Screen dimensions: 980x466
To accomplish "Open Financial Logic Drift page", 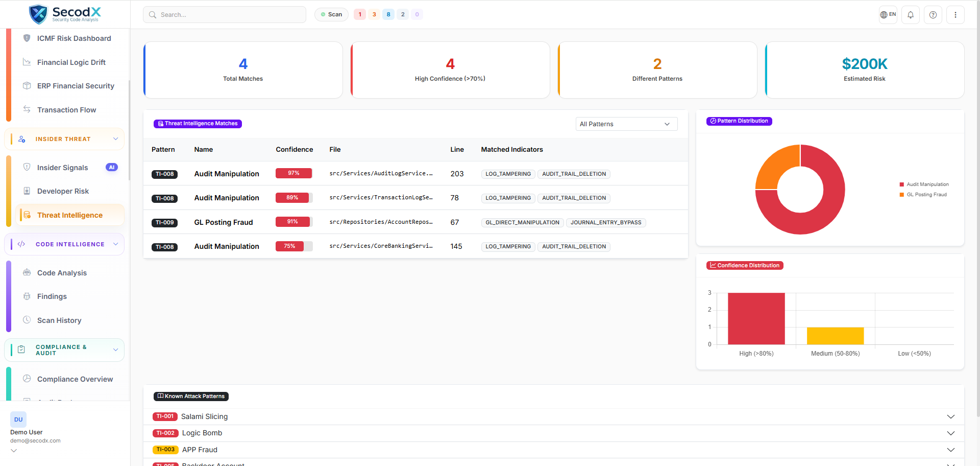I will coord(71,62).
